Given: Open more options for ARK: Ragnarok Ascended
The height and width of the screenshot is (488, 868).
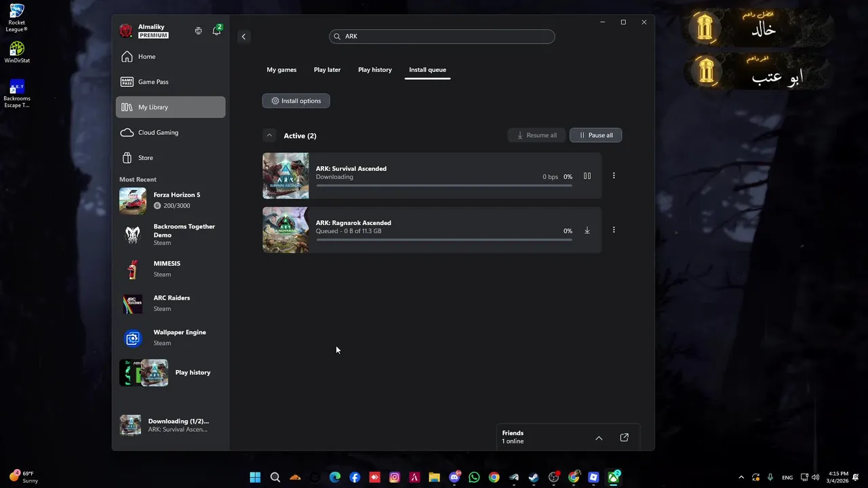Looking at the screenshot, I should point(614,230).
